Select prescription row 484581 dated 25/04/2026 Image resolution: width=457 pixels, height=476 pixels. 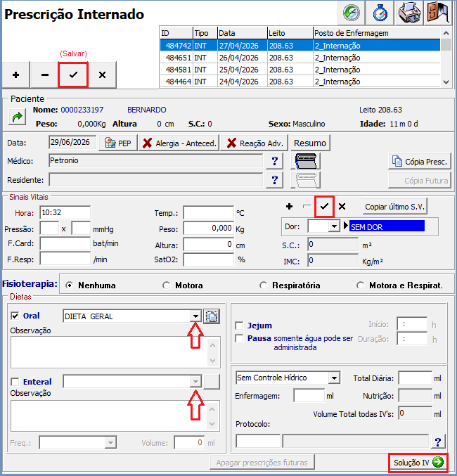tap(300, 70)
